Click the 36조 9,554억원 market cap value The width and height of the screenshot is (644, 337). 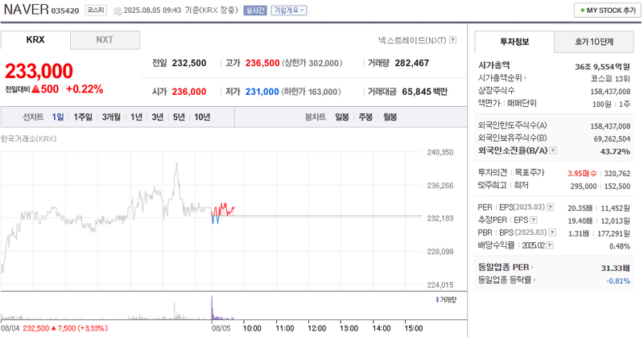[602, 67]
